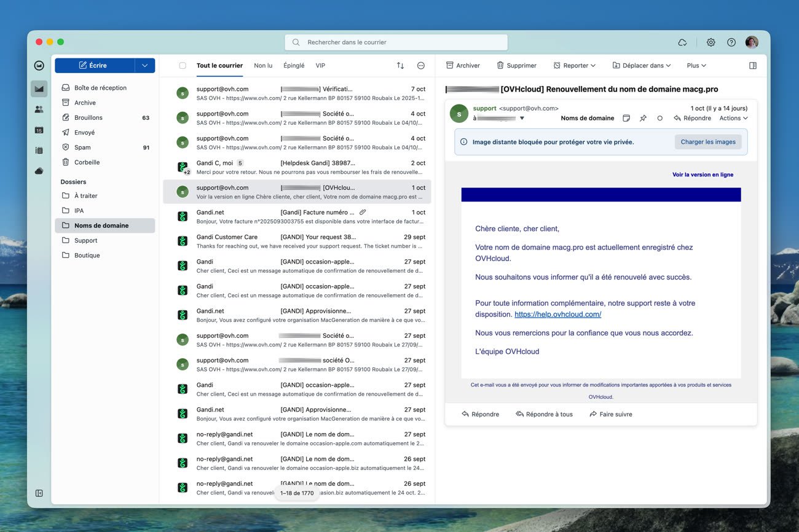Open the help question mark icon
The image size is (799, 532).
click(731, 42)
